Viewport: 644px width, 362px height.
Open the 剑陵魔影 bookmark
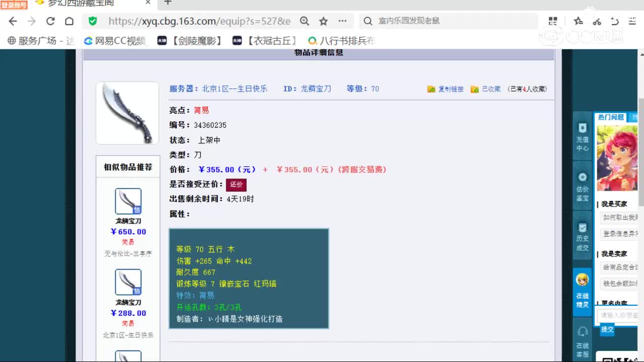click(190, 41)
